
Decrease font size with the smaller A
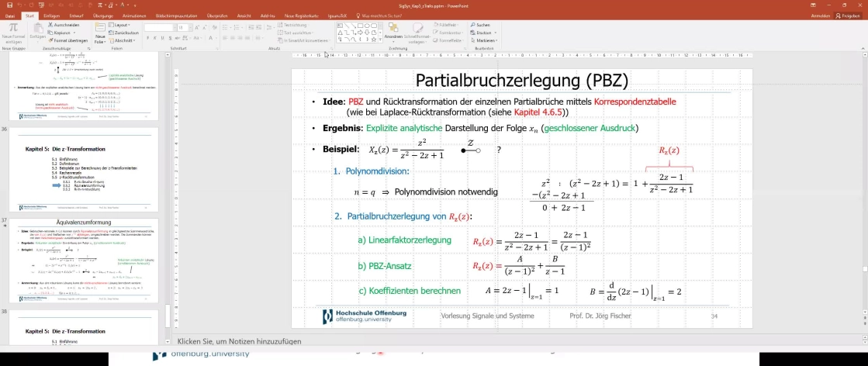click(x=205, y=27)
